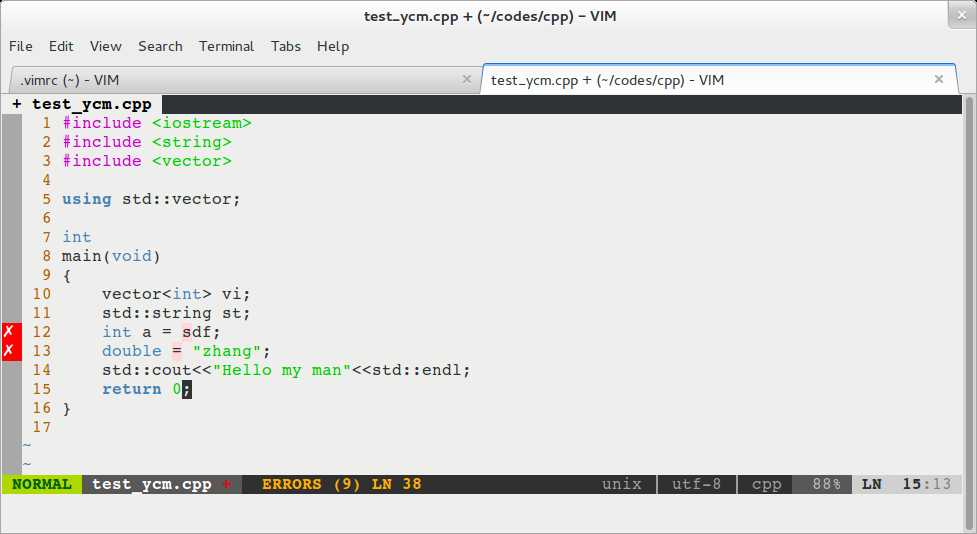
Task: Click the test_ycm.cpp vim tabline label
Action: click(x=92, y=104)
